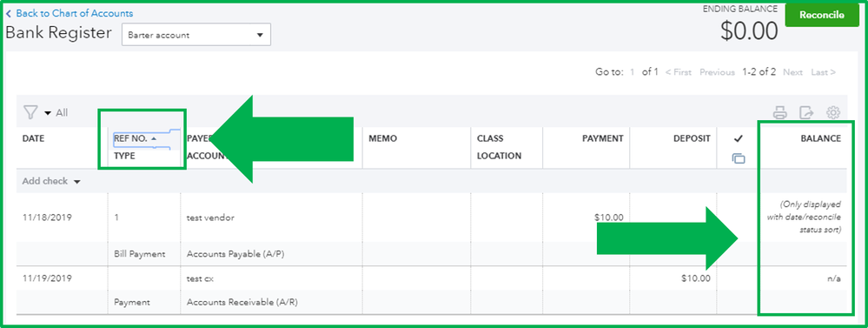Sort by the DATE column header
868x328 pixels.
point(33,138)
